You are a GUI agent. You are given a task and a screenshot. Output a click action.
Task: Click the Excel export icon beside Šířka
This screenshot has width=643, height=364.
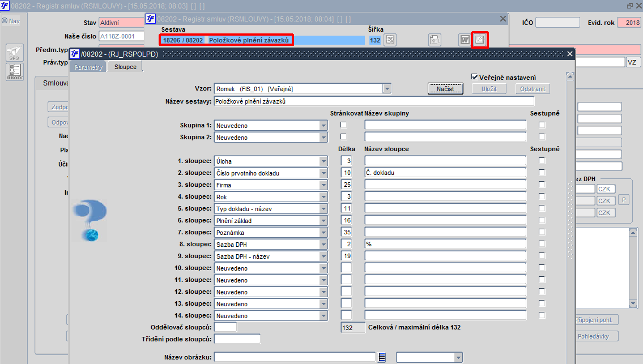pyautogui.click(x=390, y=40)
